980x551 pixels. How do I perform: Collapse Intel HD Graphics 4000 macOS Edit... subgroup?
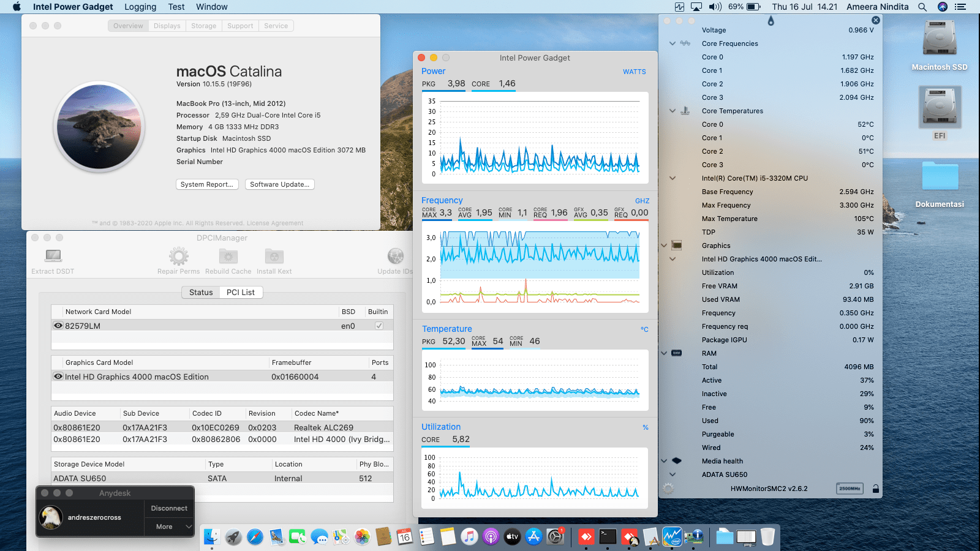pos(673,259)
